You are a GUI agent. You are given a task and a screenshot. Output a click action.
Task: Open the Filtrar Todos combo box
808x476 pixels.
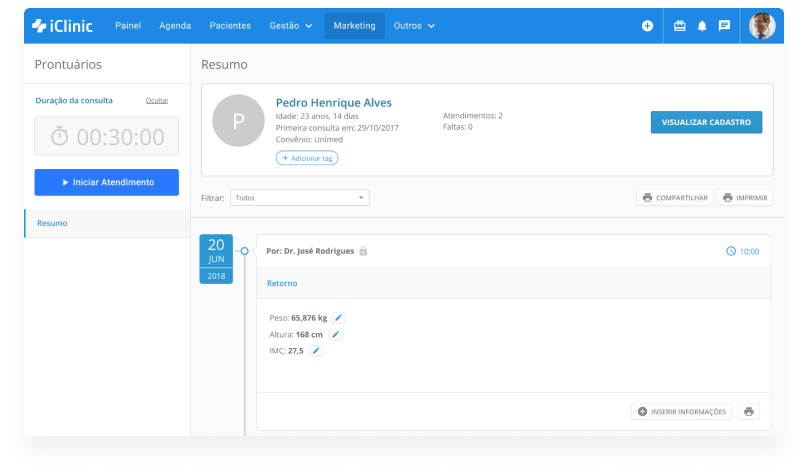pyautogui.click(x=299, y=198)
